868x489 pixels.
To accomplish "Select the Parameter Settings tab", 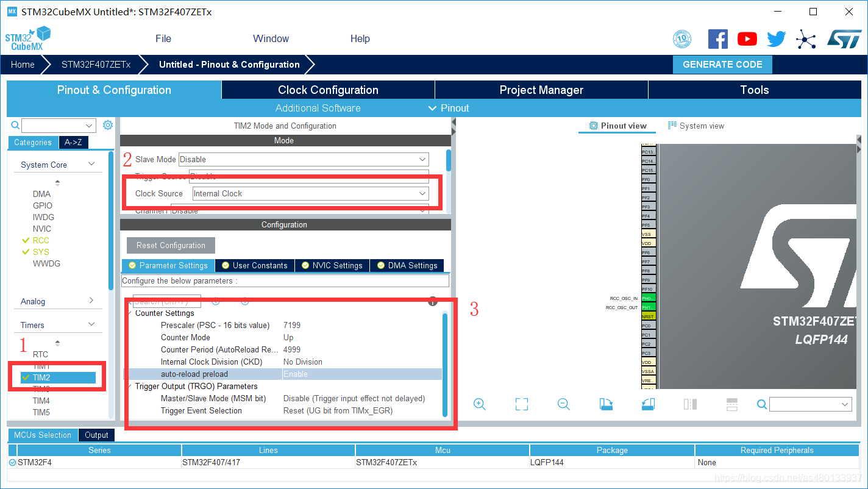I will click(168, 265).
